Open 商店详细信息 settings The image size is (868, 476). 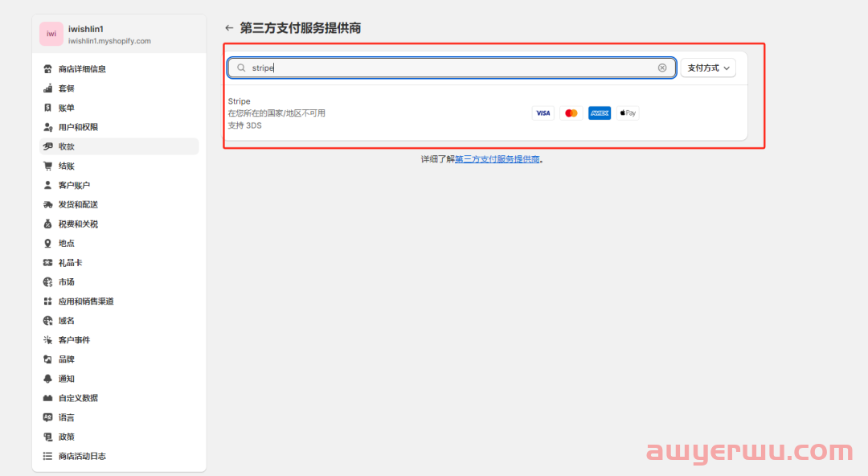coord(119,68)
